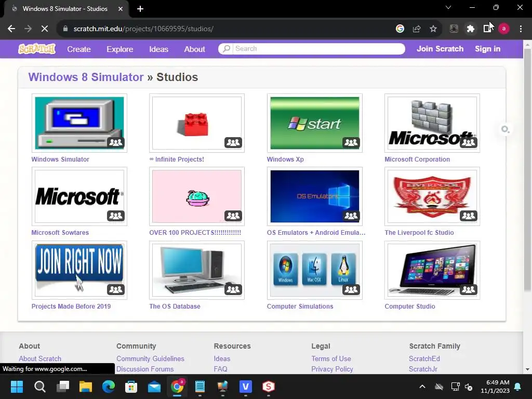The width and height of the screenshot is (532, 399).
Task: Open Microsoft Store from the taskbar
Action: (x=131, y=387)
